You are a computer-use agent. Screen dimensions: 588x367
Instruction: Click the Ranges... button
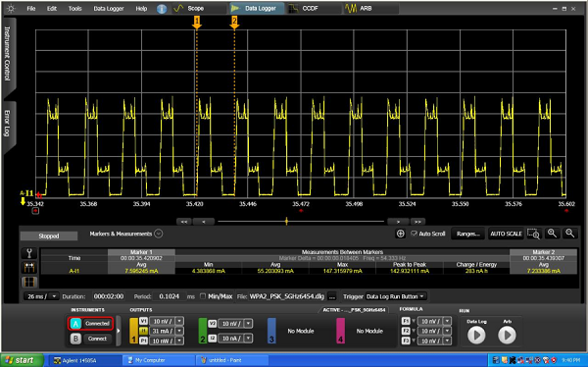click(x=468, y=234)
